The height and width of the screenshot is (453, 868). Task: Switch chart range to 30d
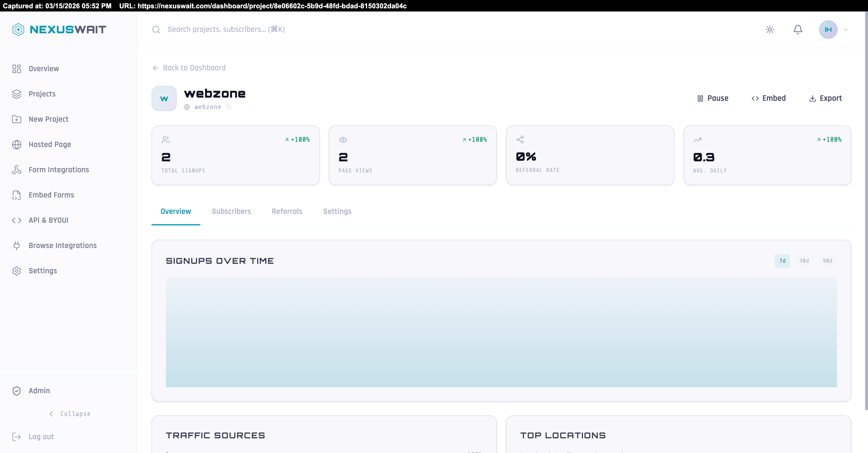(x=804, y=261)
